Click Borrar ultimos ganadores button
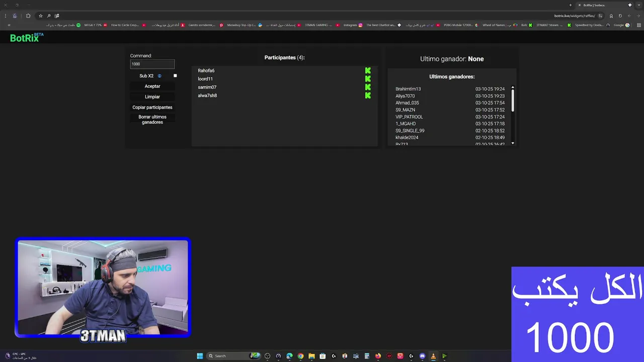This screenshot has width=644, height=362. click(152, 120)
